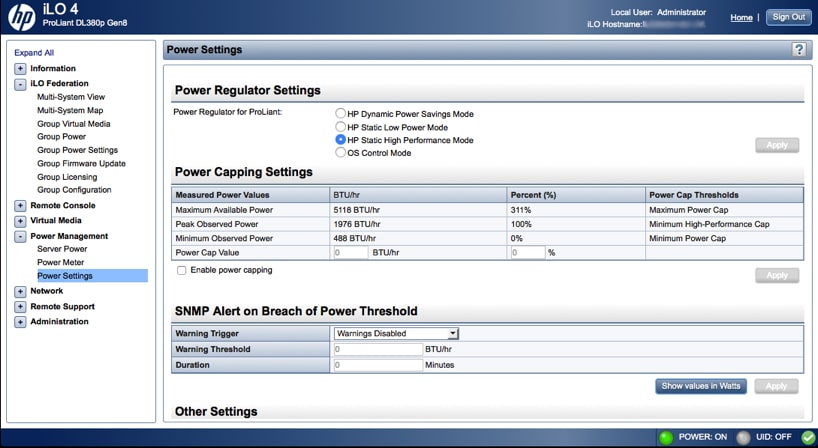Image resolution: width=818 pixels, height=448 pixels.
Task: Click the Information tree label
Action: pyautogui.click(x=53, y=68)
